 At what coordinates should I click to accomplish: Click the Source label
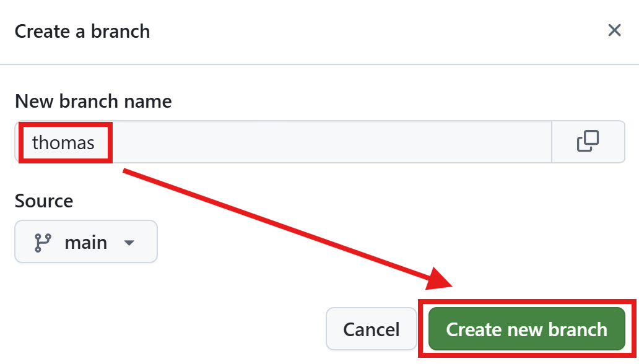(x=44, y=201)
